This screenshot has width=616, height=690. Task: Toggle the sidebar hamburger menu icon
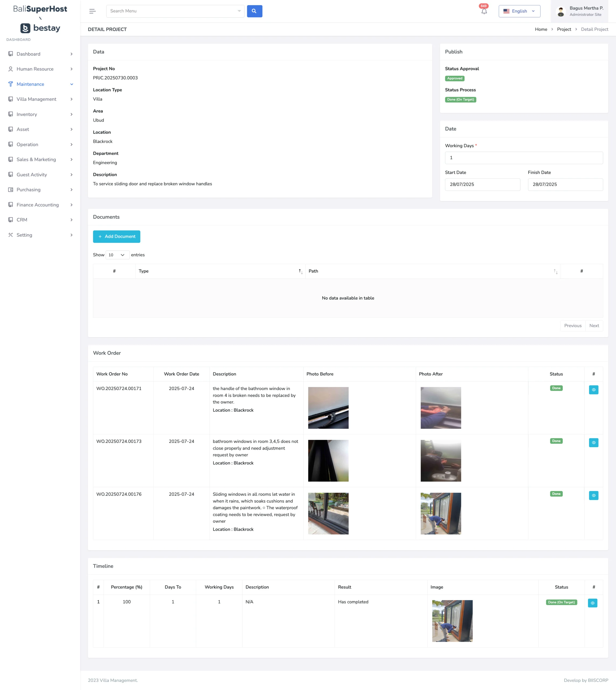tap(92, 11)
